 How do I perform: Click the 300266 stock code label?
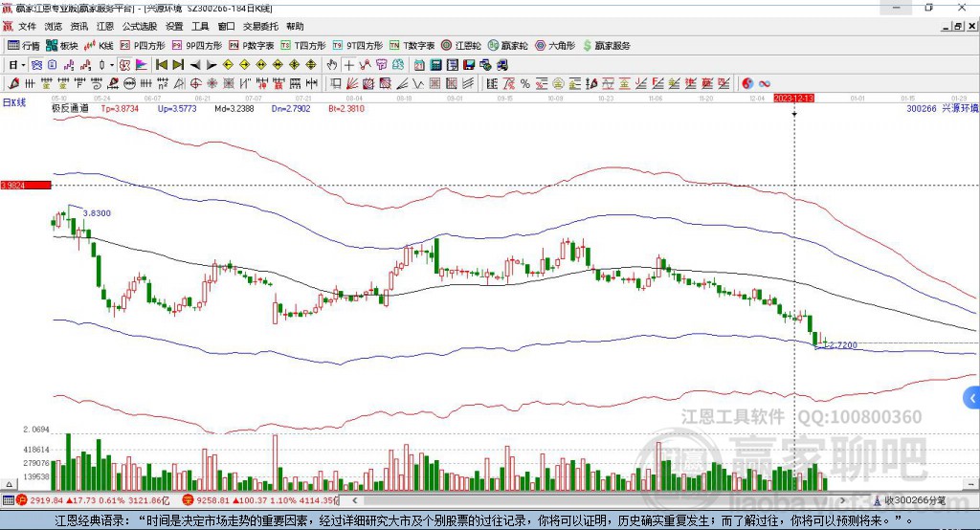(x=922, y=108)
